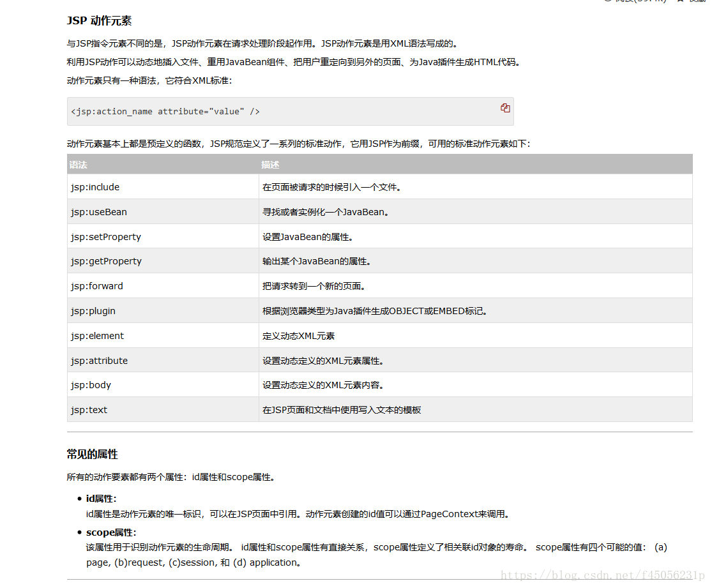The height and width of the screenshot is (588, 712).
Task: Click the heading JSP 动作元素
Action: coord(99,21)
